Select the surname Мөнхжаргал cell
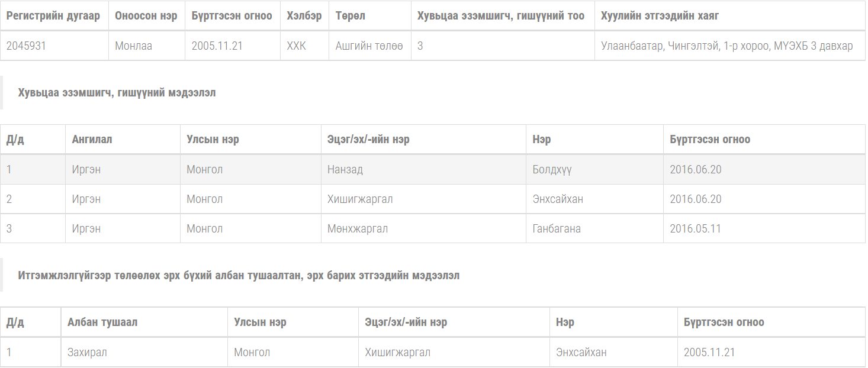 pos(357,229)
